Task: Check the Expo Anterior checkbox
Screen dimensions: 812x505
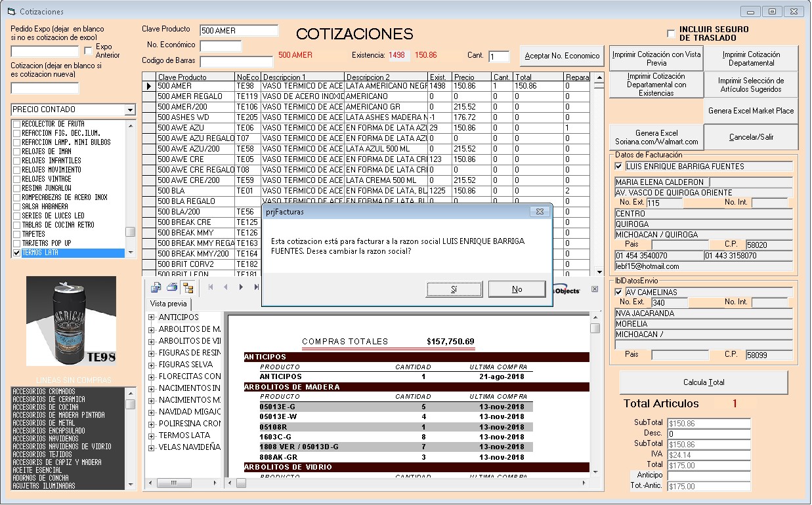Action: pos(89,51)
